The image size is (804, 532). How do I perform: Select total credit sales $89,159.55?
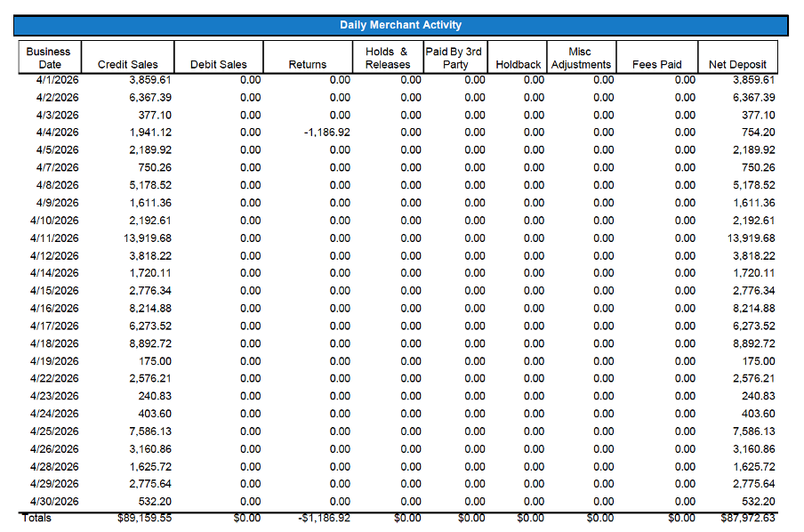145,518
